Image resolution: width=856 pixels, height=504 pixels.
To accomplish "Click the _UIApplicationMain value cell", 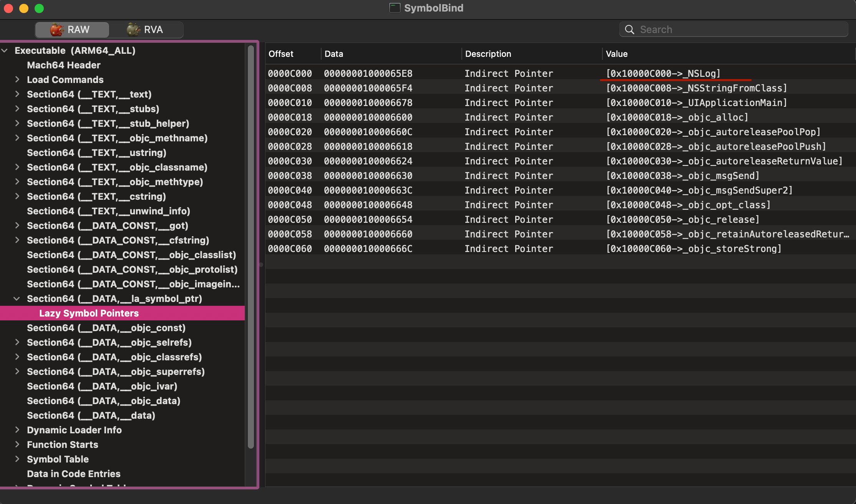I will pos(697,103).
